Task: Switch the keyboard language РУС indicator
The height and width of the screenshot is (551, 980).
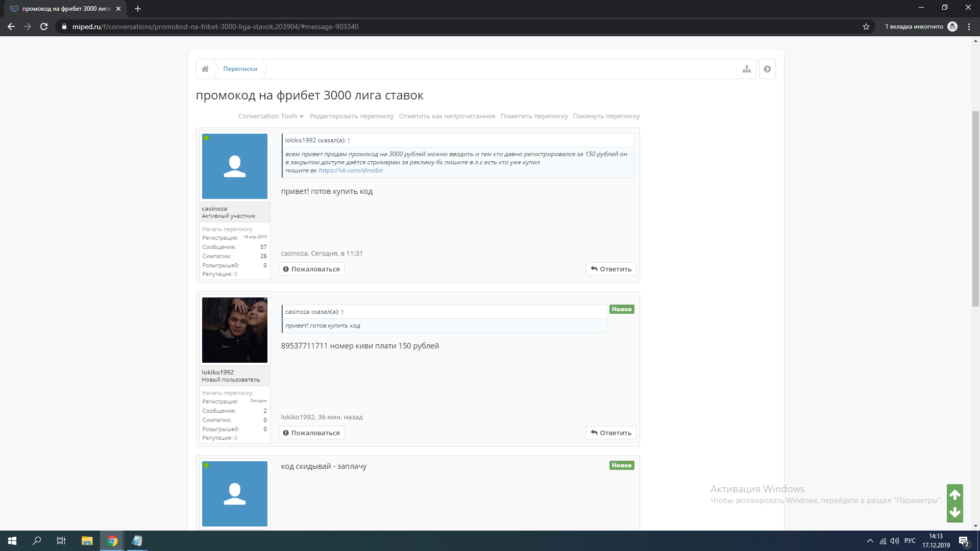Action: [x=910, y=541]
